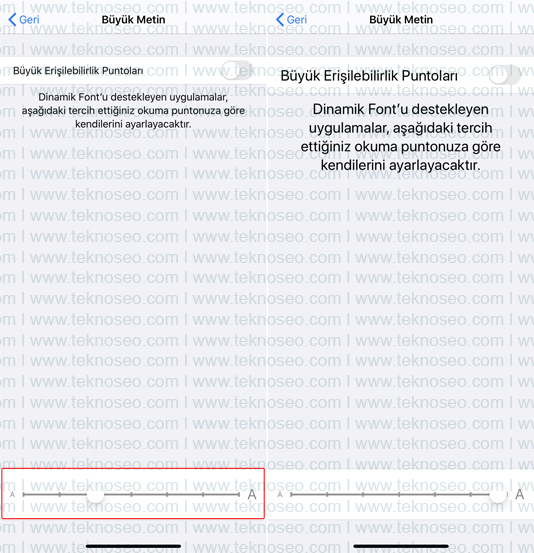Click Büyük Erişilebilirlik Puntoları label on right screen
Viewport: 534px width, 553px height.
point(369,76)
